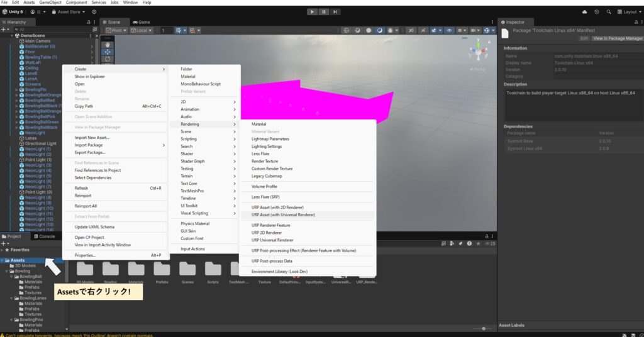Viewport: 644px width, 337px height.
Task: Expand the BowlingPin hierarchy item arrow
Action: point(17,89)
